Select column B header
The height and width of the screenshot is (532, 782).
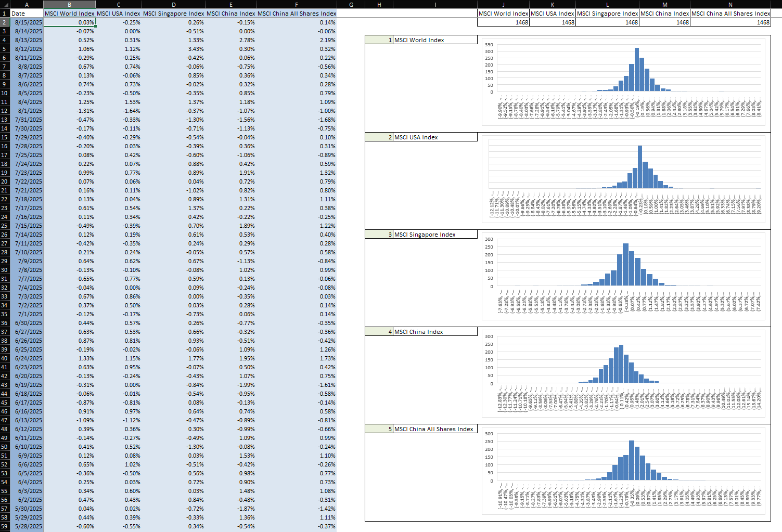point(70,5)
